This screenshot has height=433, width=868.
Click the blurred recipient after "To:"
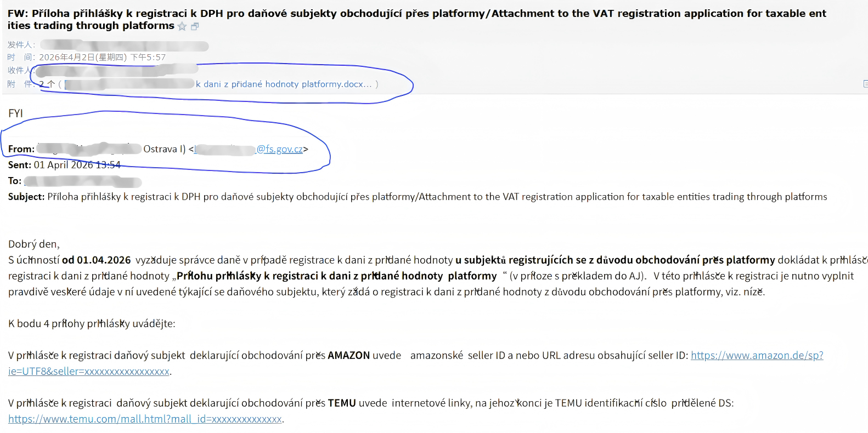[82, 181]
